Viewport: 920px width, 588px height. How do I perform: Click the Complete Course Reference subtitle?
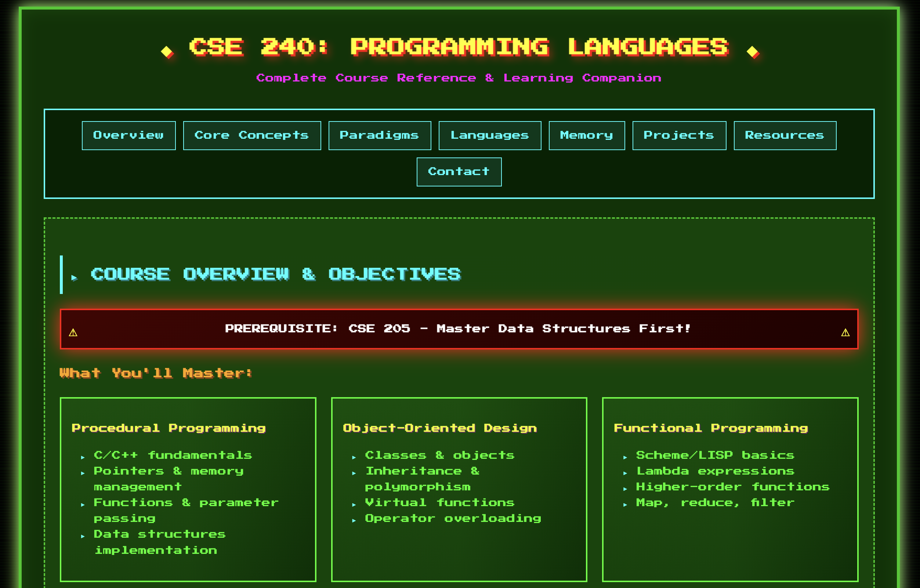click(459, 78)
